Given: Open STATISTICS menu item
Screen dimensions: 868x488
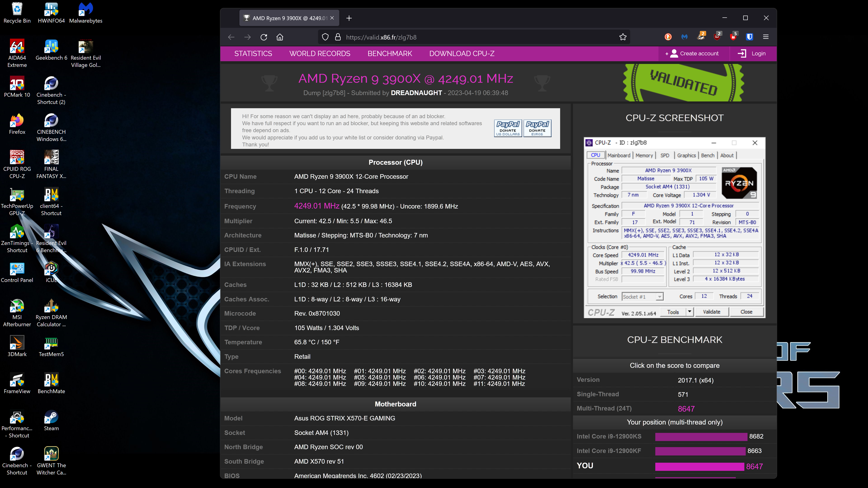Looking at the screenshot, I should (253, 54).
